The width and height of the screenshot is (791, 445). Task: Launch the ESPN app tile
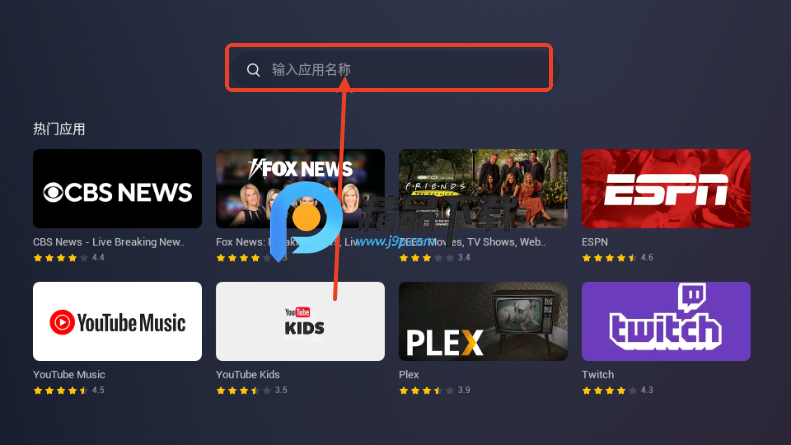[666, 188]
